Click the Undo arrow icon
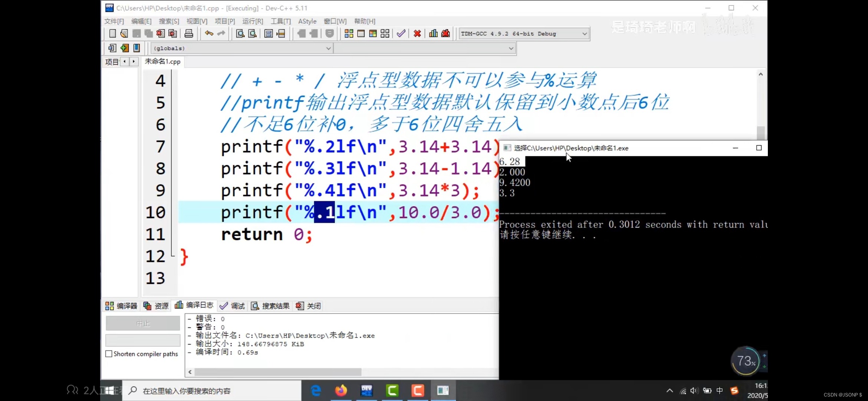The width and height of the screenshot is (868, 401). pos(209,34)
